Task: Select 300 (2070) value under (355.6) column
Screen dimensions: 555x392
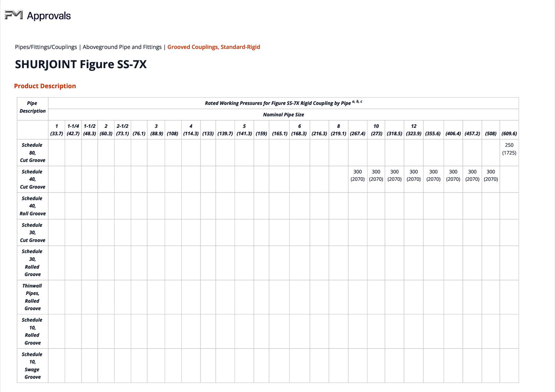Action: 433,176
